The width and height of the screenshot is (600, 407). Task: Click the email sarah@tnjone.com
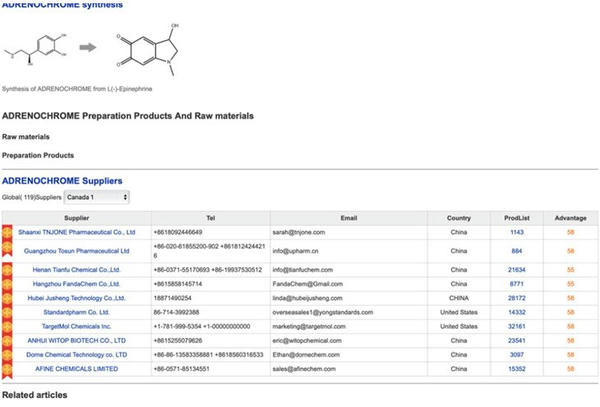298,232
